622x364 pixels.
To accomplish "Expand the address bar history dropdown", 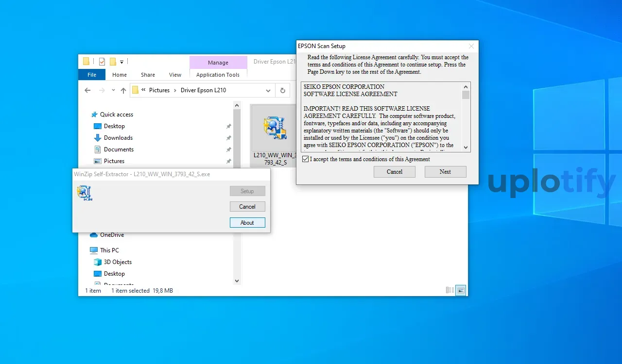I will [268, 90].
